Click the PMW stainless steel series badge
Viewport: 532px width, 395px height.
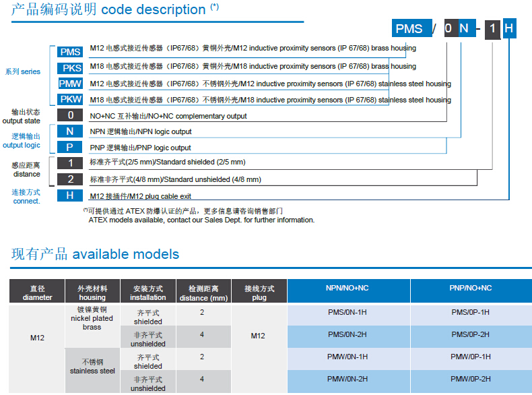(x=70, y=84)
